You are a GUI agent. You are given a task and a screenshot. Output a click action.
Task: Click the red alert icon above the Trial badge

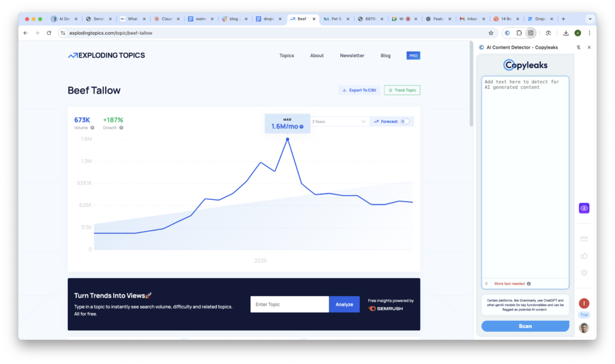(x=583, y=303)
